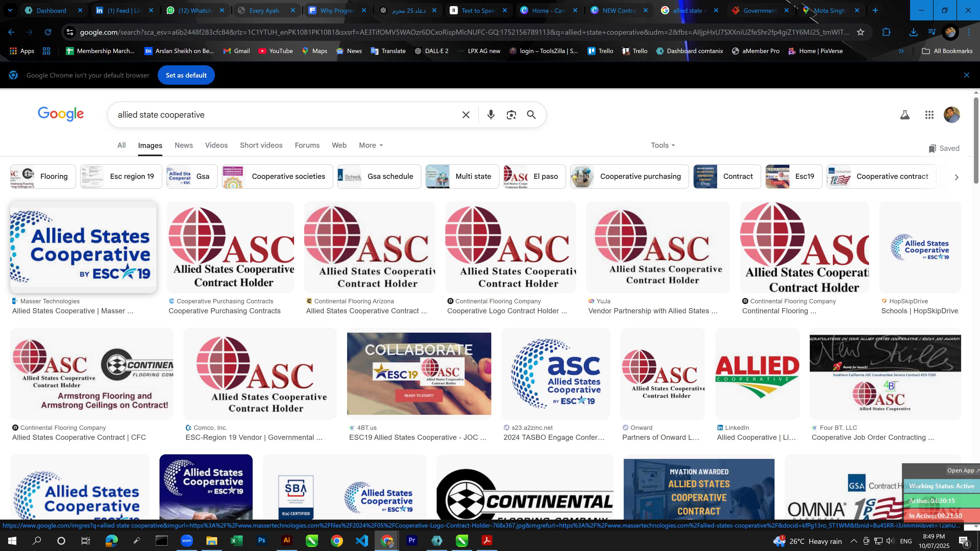Select the Cooperative purchasing chip

click(629, 177)
